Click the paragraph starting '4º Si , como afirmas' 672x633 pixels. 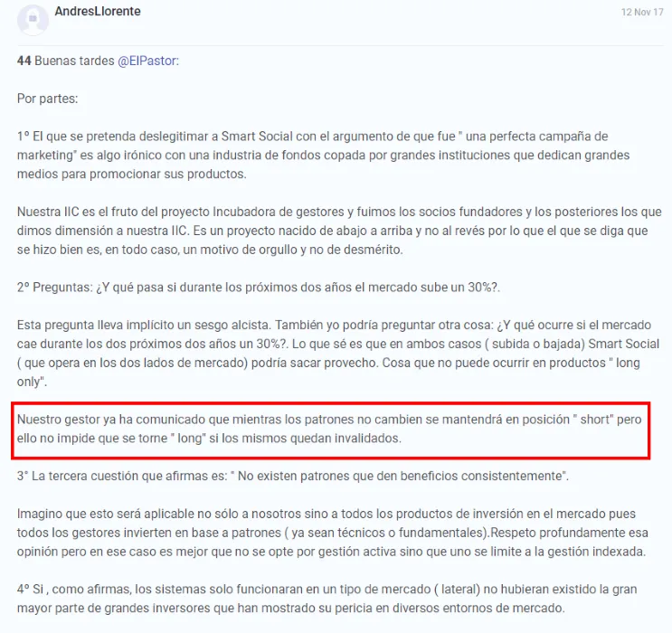(x=327, y=599)
